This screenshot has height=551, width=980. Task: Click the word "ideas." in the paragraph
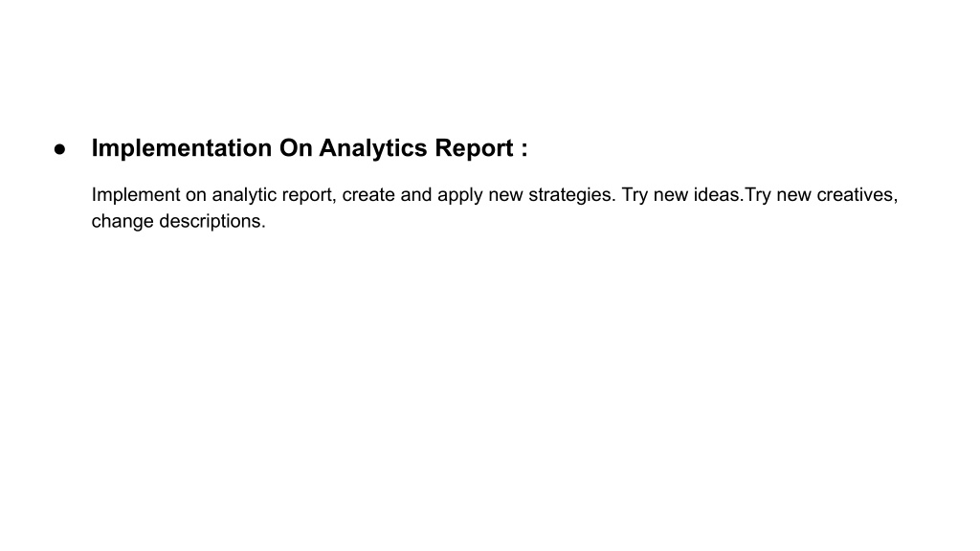[x=719, y=195]
